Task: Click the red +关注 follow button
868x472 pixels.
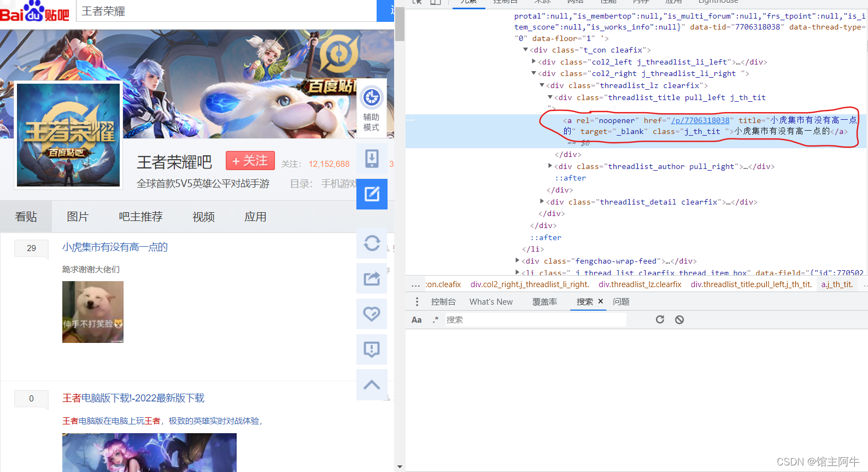Action: click(x=250, y=161)
